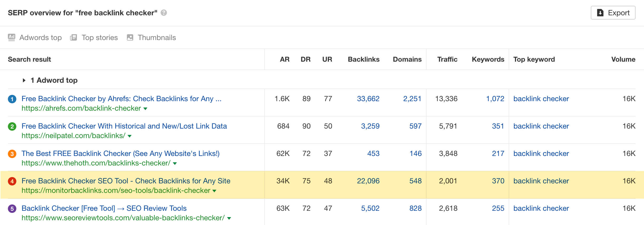The height and width of the screenshot is (225, 644).
Task: Click the Top stories newspaper icon
Action: (x=73, y=37)
